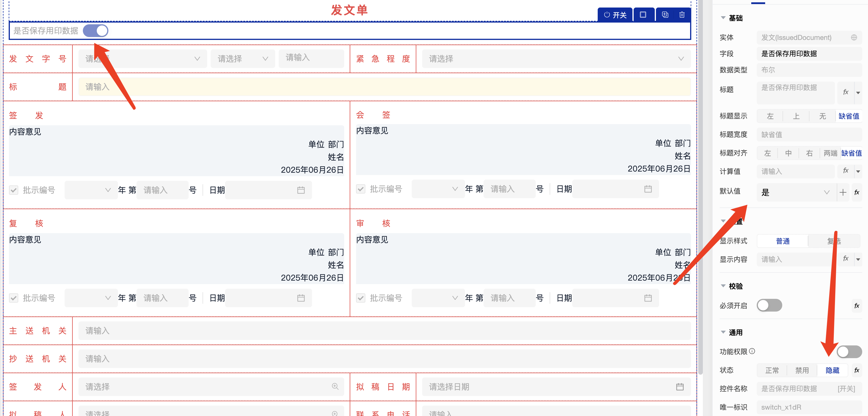The width and height of the screenshot is (868, 416).
Task: Click the globe icon beside the 实体 field
Action: 854,37
